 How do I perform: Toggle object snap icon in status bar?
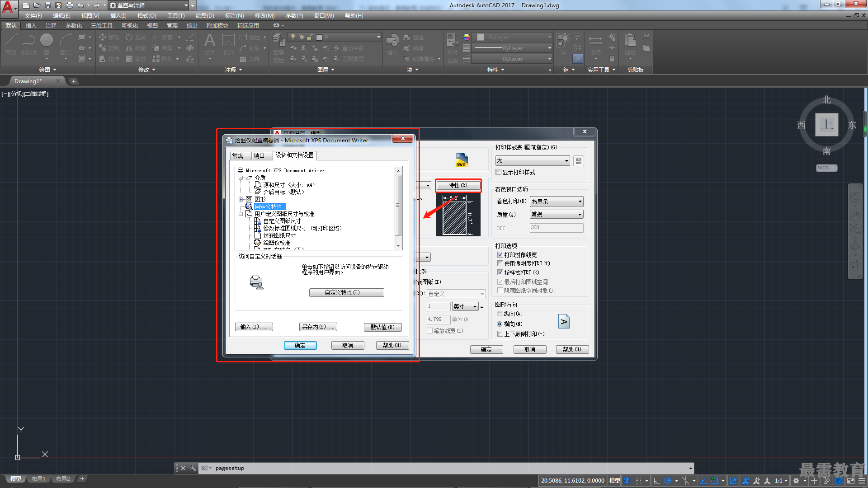click(x=714, y=481)
